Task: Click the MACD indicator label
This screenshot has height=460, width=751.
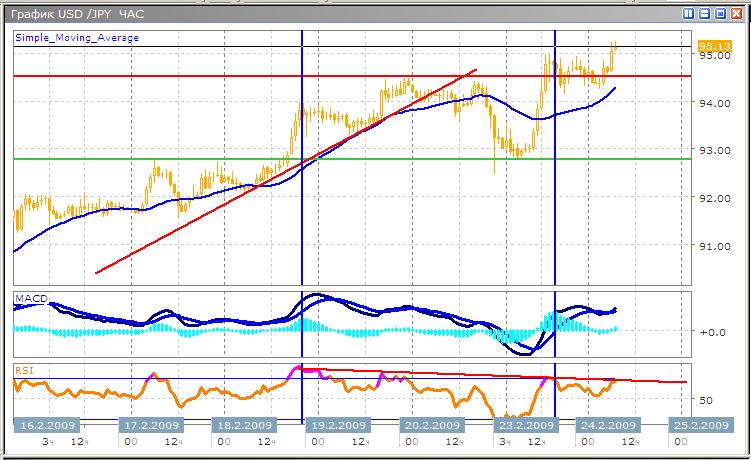Action: pos(28,298)
